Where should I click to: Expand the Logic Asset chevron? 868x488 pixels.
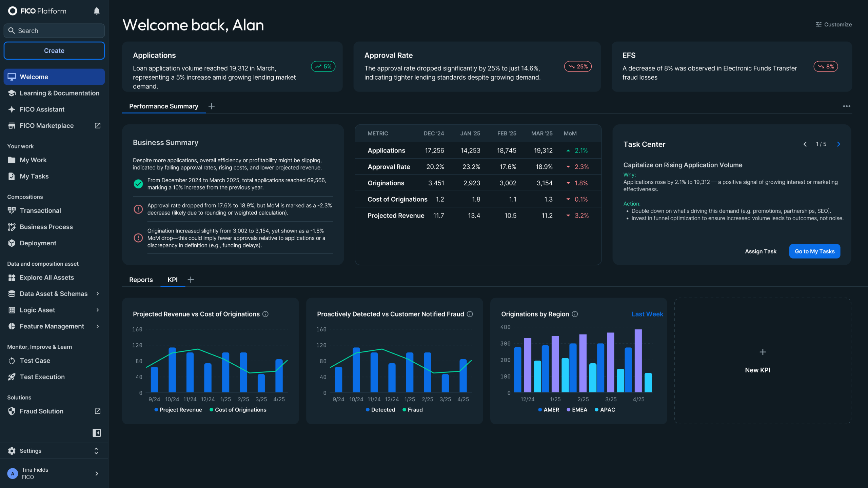coord(98,310)
